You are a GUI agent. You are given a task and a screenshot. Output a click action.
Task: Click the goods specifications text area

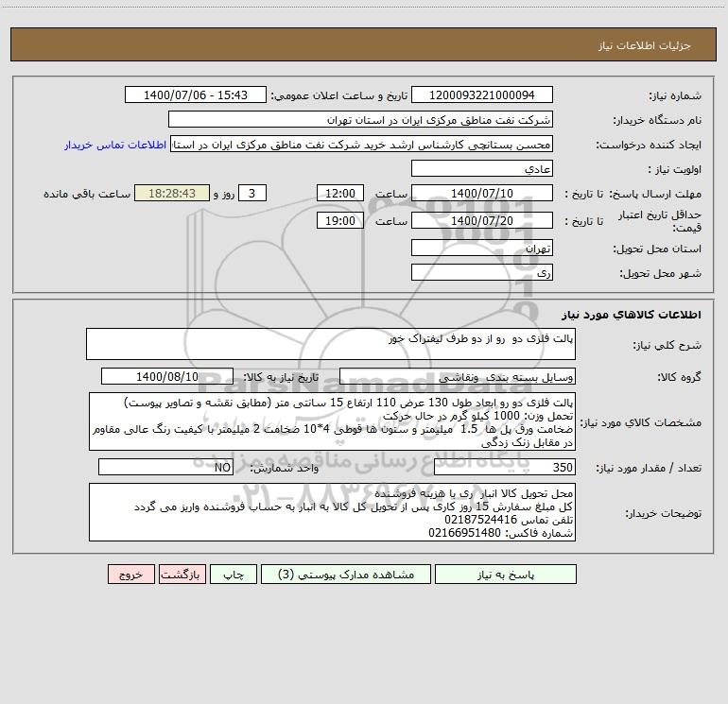[x=332, y=421]
